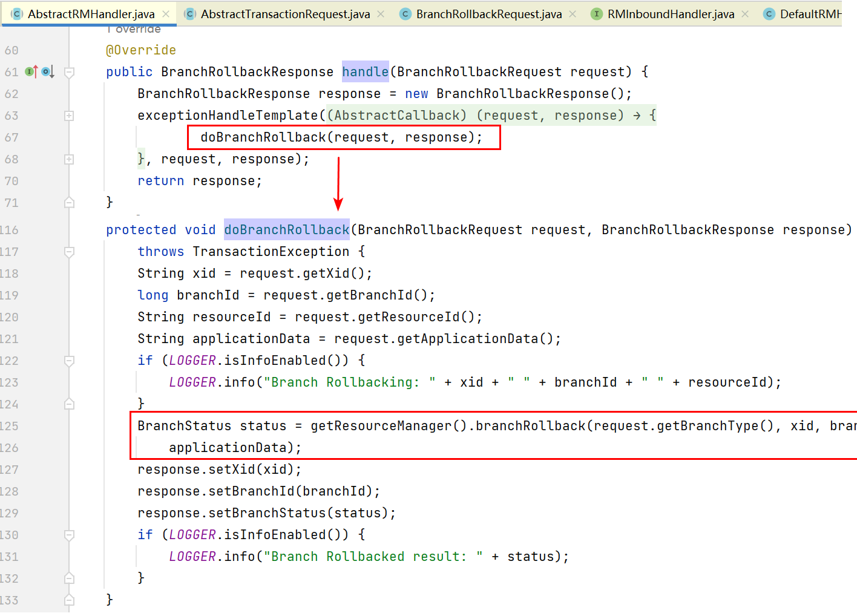857x616 pixels.
Task: Collapse the handle method at line 61
Action: pos(69,73)
